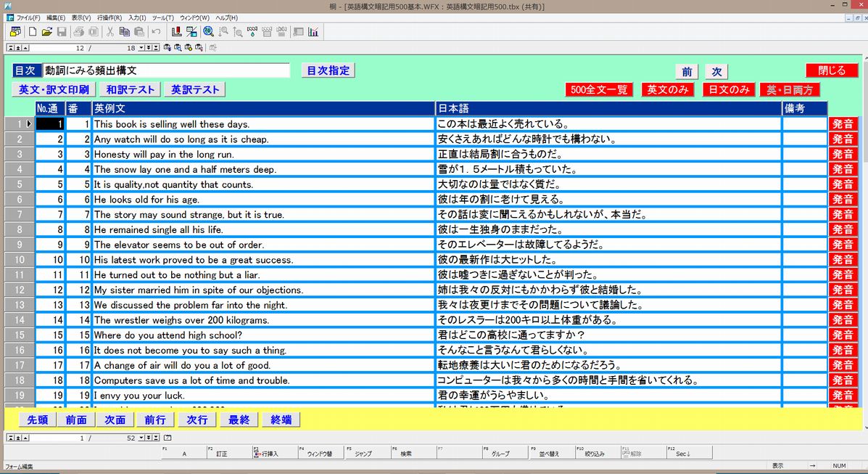Click the bar chart graph icon
The height and width of the screenshot is (474, 868).
coord(313,32)
